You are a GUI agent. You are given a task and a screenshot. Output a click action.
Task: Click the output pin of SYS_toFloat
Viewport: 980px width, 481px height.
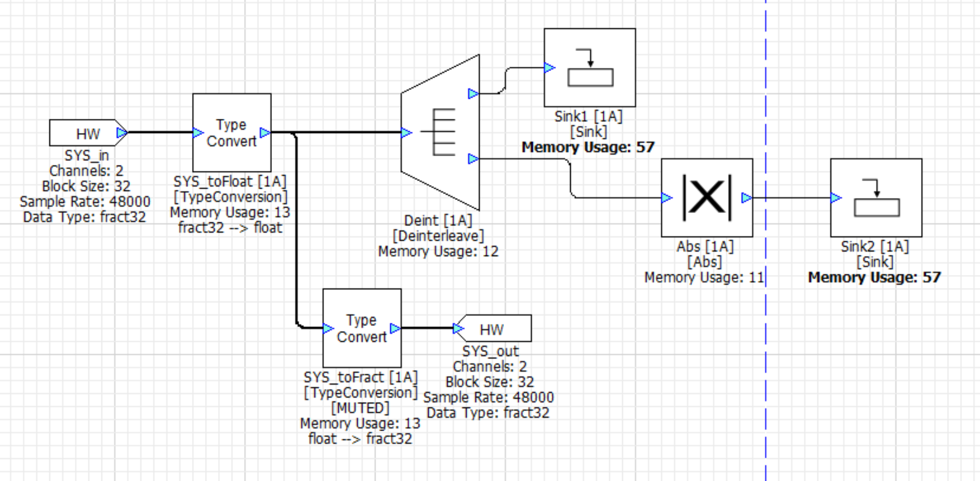pos(265,133)
